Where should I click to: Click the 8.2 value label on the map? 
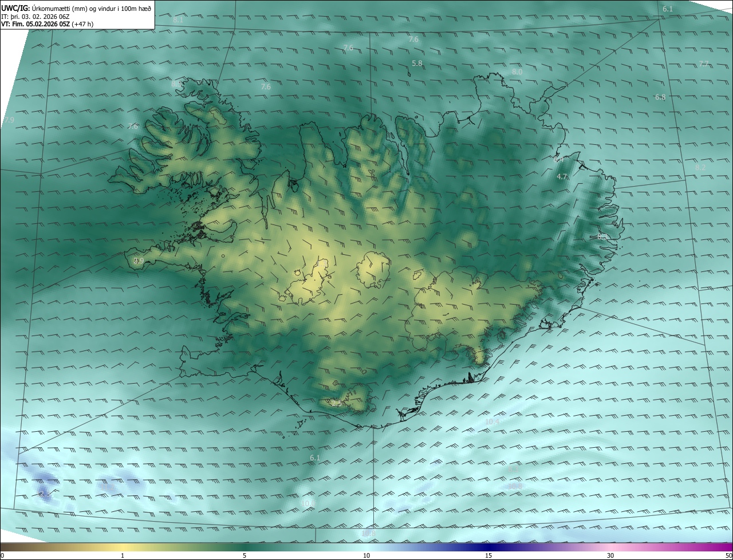tap(700, 168)
